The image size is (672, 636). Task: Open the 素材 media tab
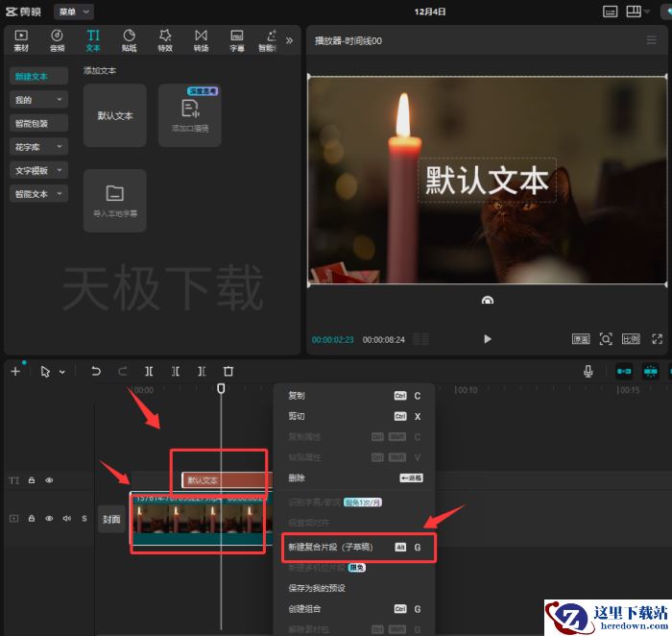coord(21,40)
